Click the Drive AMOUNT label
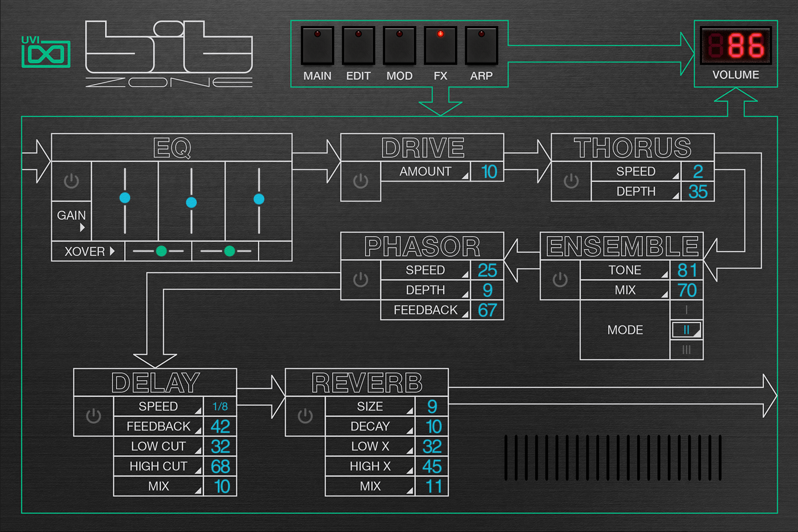This screenshot has height=532, width=798. [426, 172]
